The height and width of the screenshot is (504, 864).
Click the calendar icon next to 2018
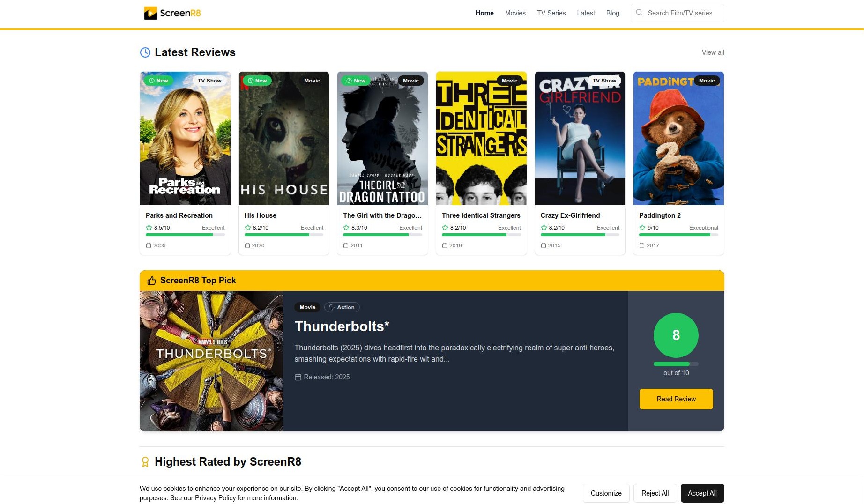445,245
